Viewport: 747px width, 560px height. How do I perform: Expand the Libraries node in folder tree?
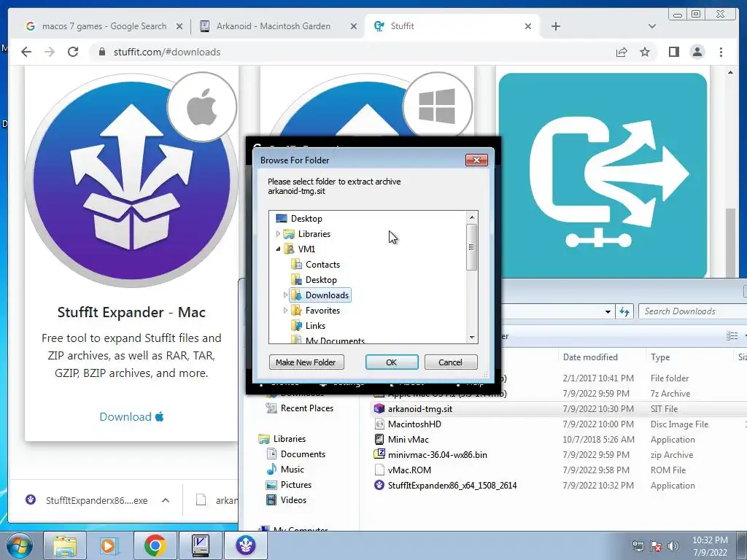click(x=278, y=234)
